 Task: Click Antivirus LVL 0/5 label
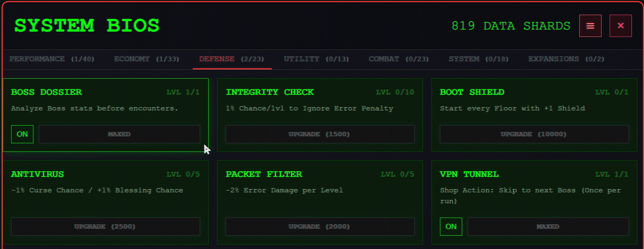183,174
